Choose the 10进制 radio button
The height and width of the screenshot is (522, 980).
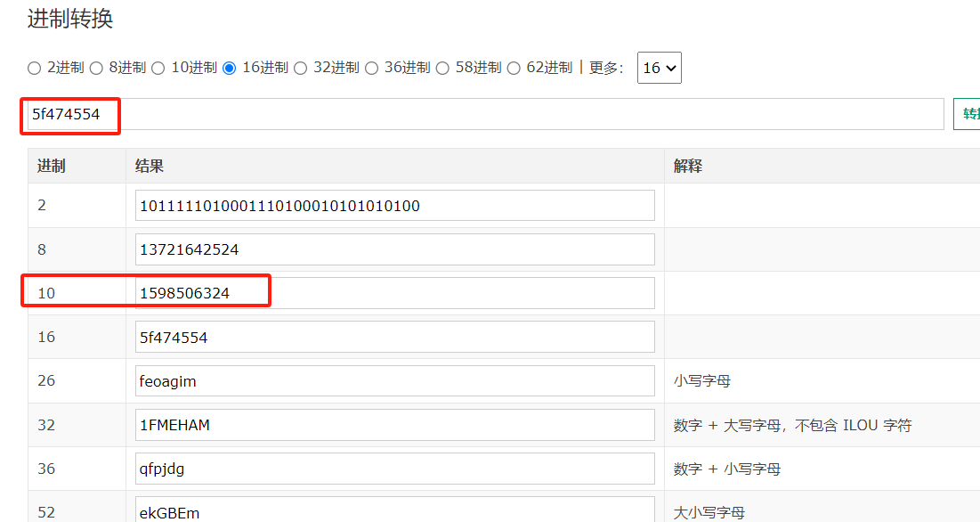pos(158,68)
